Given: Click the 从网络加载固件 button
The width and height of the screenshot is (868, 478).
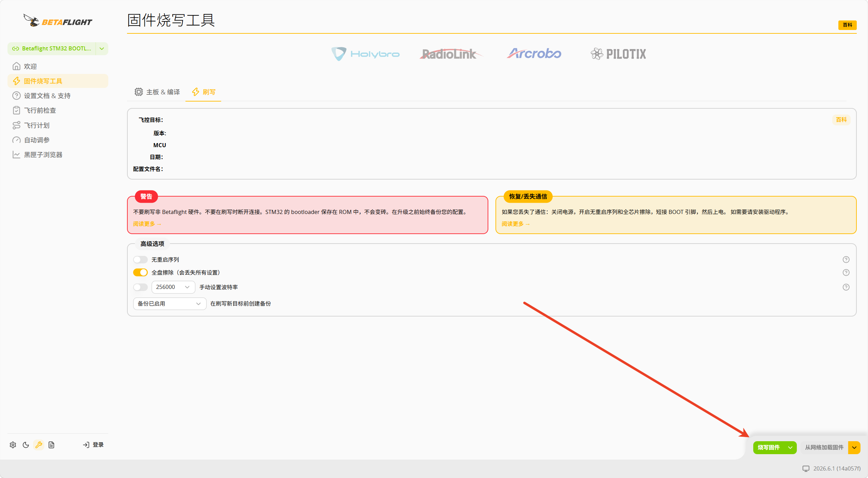Looking at the screenshot, I should (824, 448).
